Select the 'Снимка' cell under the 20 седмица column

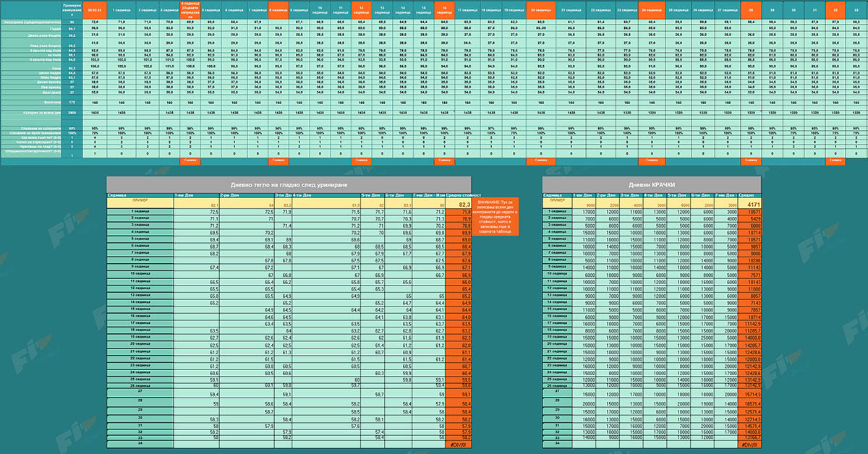(541, 160)
